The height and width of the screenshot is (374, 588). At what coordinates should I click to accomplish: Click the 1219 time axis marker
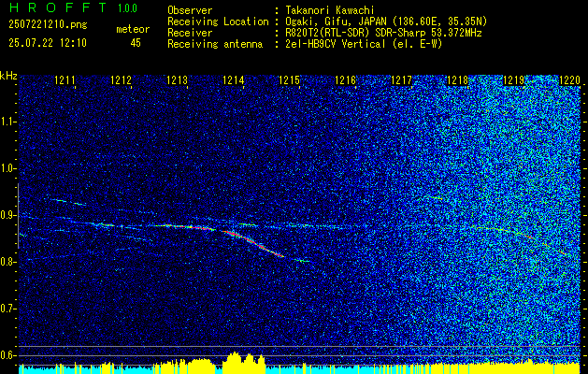(513, 79)
